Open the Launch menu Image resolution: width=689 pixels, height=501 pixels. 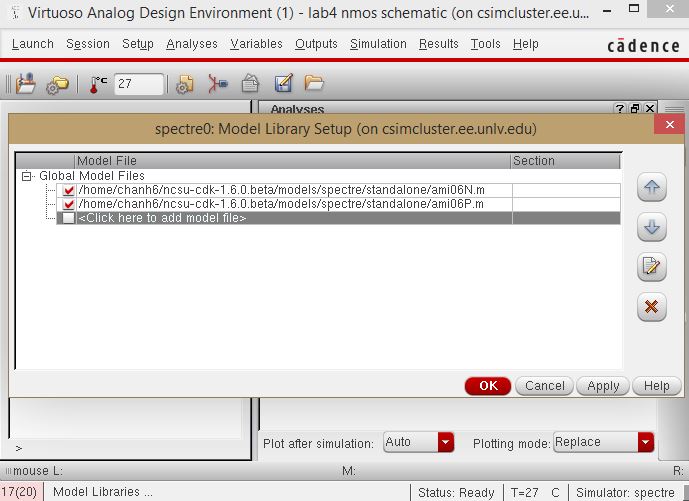[x=33, y=44]
